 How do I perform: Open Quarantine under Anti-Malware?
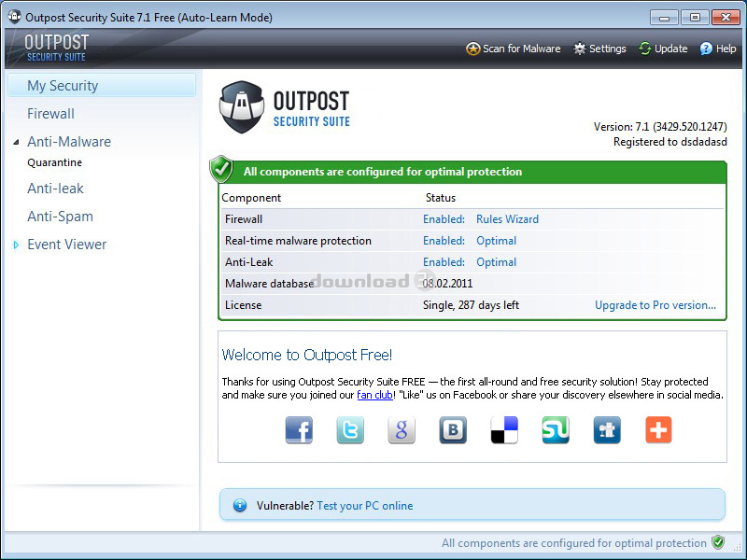(x=55, y=162)
